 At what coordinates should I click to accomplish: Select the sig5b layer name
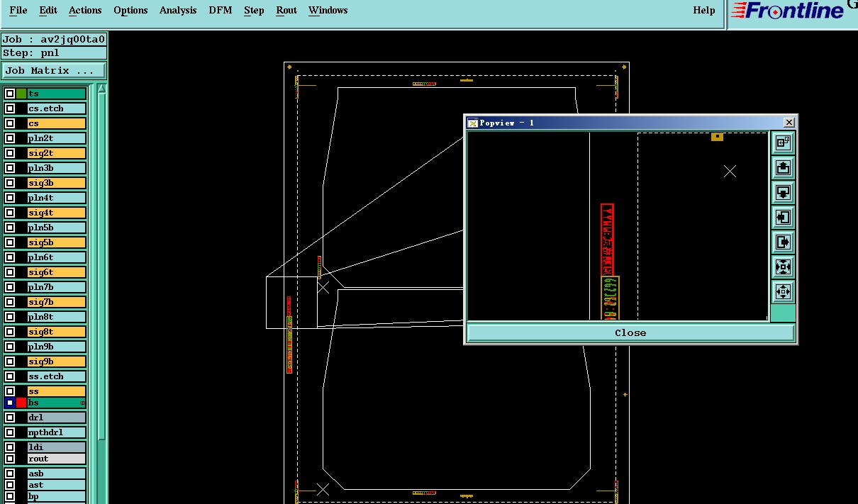[57, 242]
